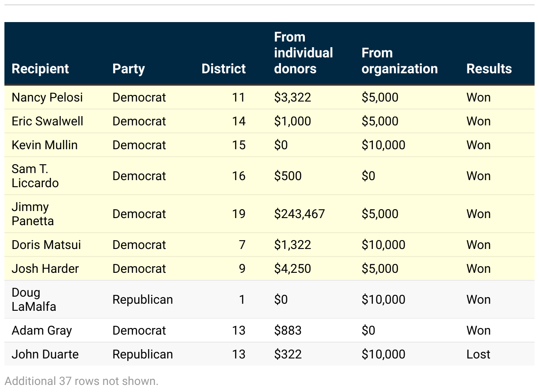Click the 'Lost' result for John Duarte
Viewport: 539px width, 392px height.
(x=478, y=354)
